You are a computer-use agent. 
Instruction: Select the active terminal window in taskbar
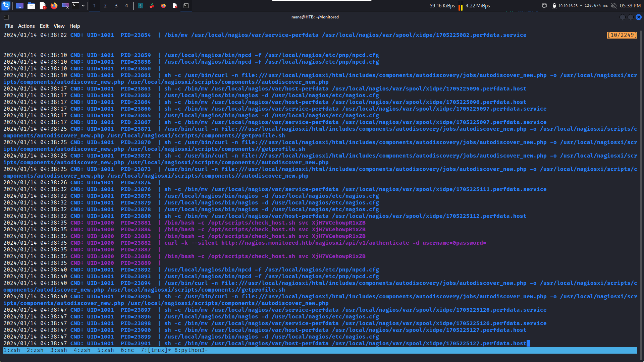tap(186, 6)
